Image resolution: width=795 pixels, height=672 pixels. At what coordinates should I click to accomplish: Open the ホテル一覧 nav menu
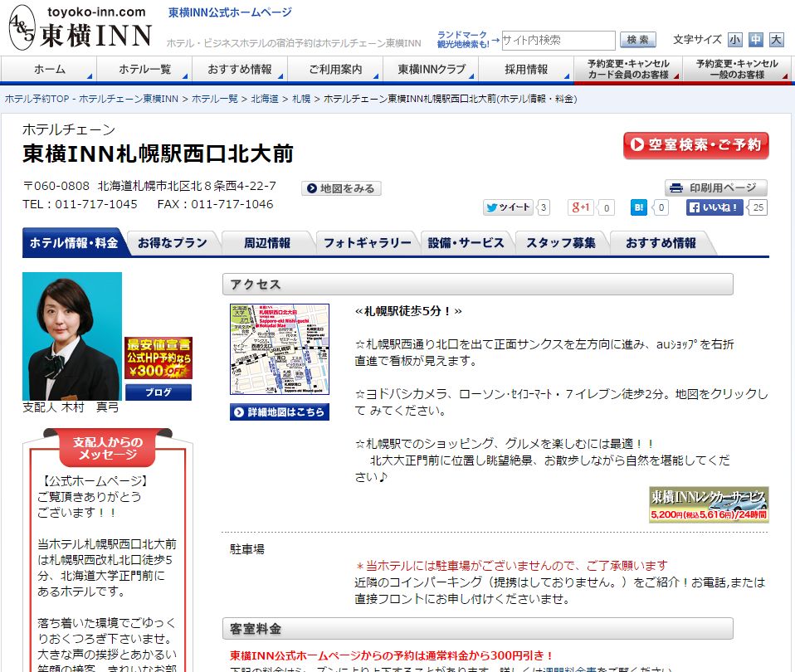(144, 70)
